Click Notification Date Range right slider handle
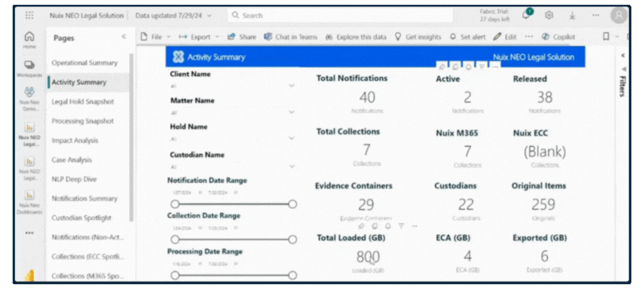This screenshot has width=644, height=289. 293,203
